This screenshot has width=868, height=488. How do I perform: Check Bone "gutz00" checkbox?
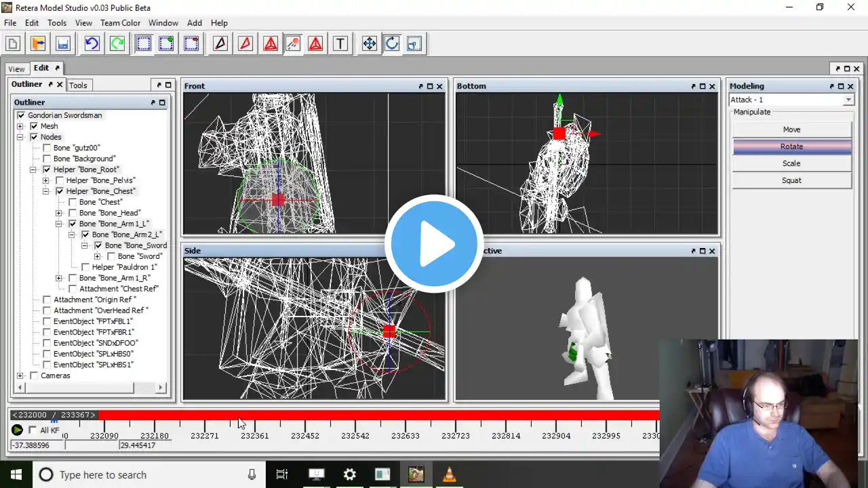click(x=47, y=148)
